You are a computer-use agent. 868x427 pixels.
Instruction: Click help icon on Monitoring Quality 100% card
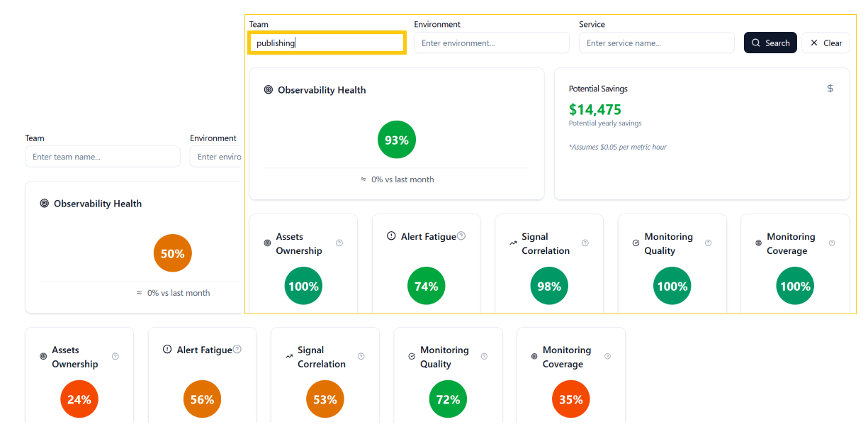pos(709,243)
